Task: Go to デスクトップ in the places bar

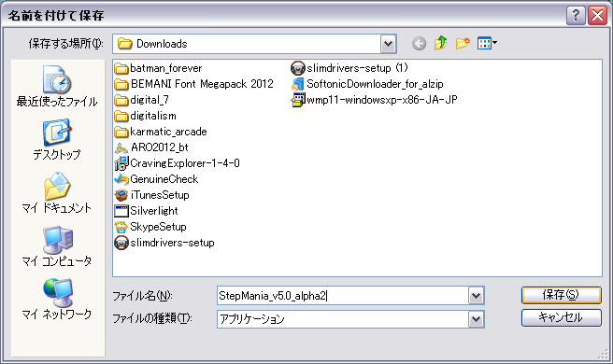Action: (57, 139)
